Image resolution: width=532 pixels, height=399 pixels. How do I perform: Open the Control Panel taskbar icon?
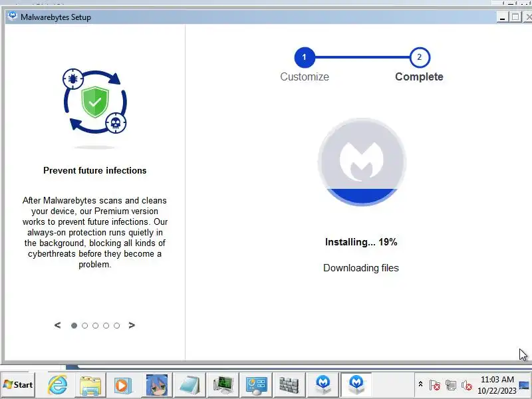click(x=256, y=385)
